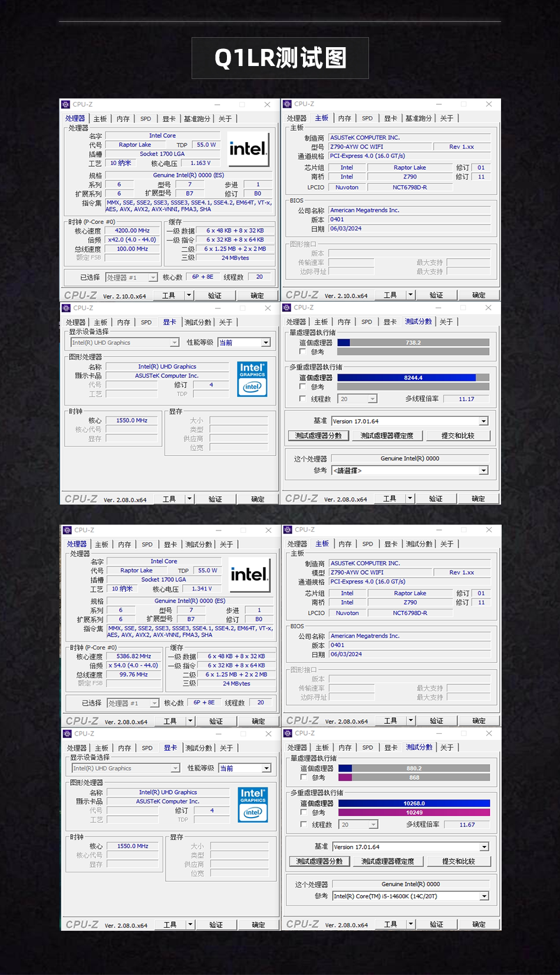Click Intel Graphics badge in upper graphics window
560x975 pixels.
(252, 379)
